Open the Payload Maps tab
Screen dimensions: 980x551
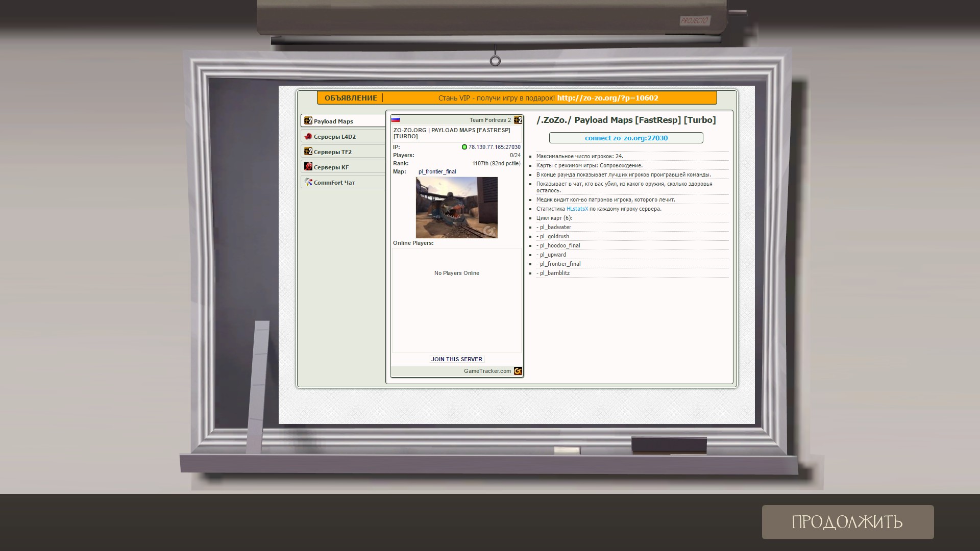click(333, 121)
